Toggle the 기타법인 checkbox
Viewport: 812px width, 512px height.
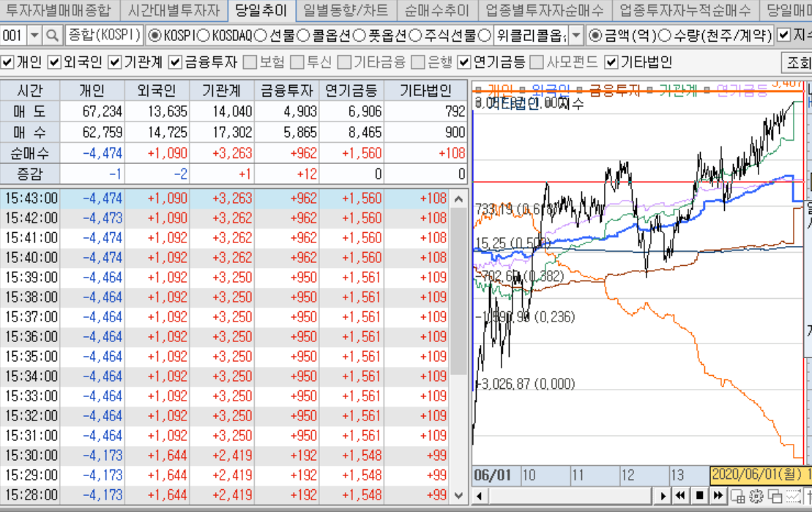(x=611, y=63)
